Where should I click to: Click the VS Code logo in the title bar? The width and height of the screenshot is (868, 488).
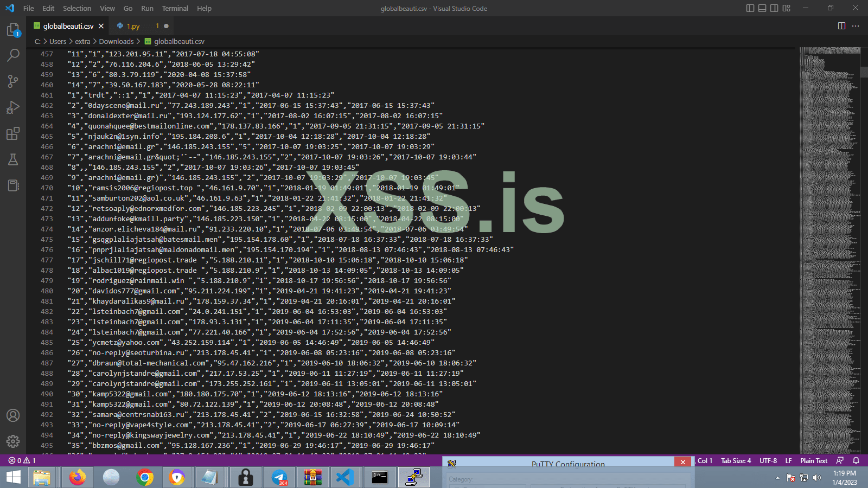10,8
